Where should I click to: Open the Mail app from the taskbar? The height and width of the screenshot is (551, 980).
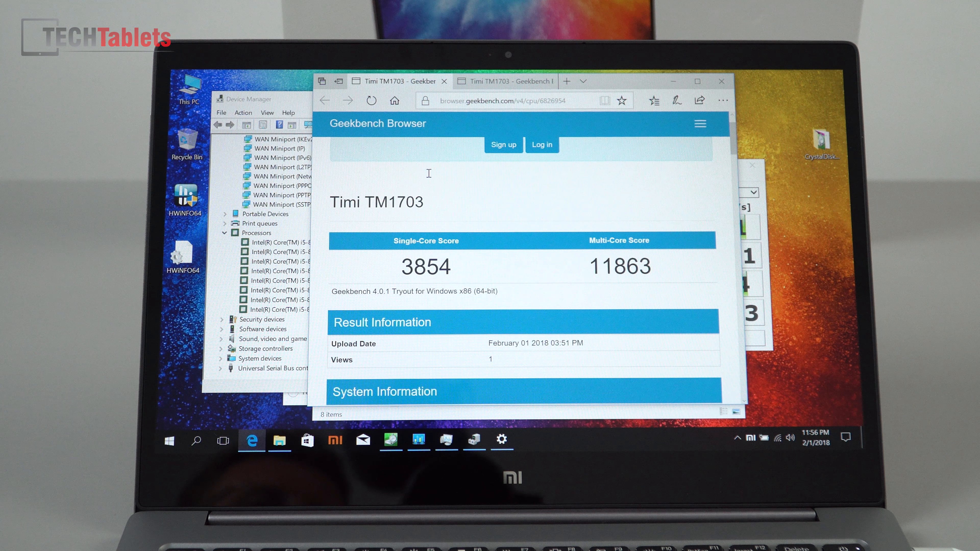point(363,440)
